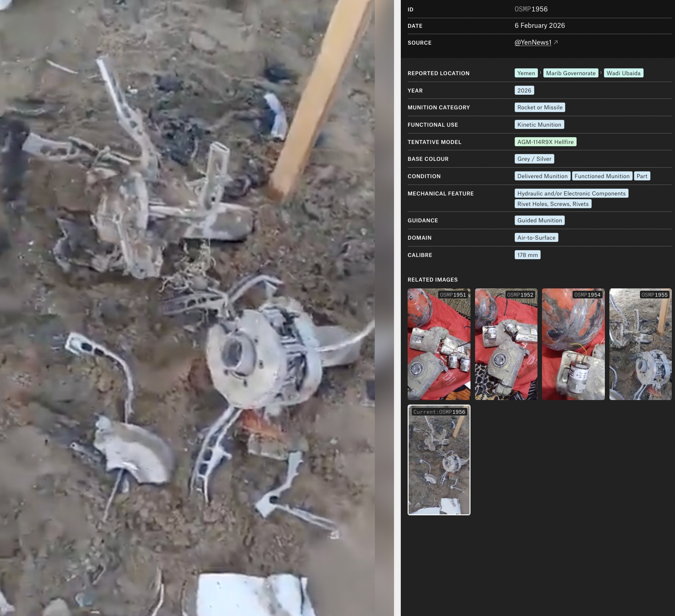Select the Air-to-Surface domain tag
The width and height of the screenshot is (675, 616).
click(x=536, y=238)
